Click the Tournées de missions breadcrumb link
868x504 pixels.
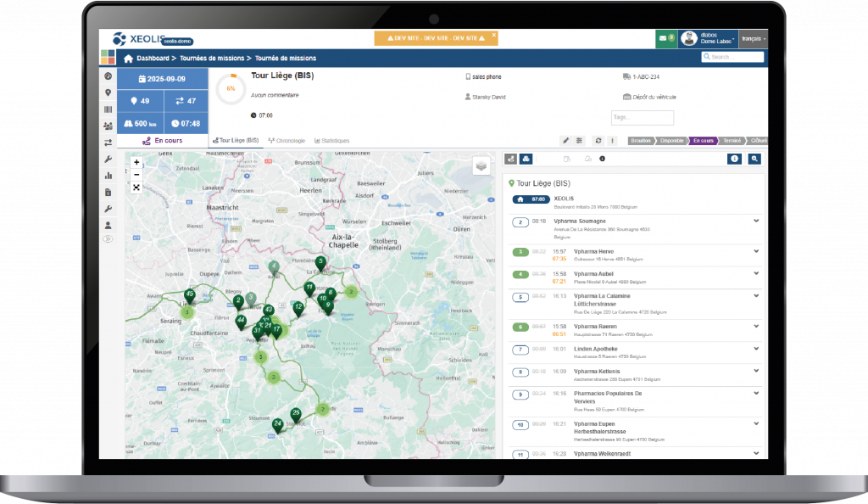coord(211,59)
